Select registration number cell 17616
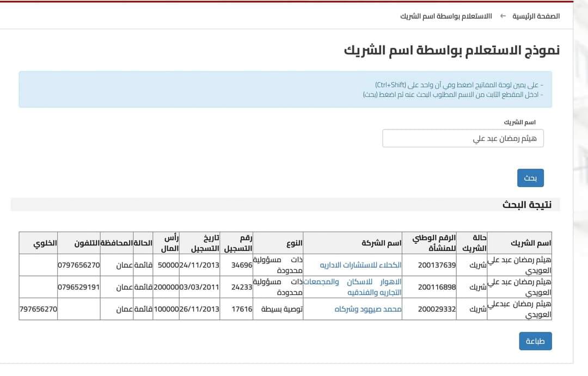 click(242, 309)
